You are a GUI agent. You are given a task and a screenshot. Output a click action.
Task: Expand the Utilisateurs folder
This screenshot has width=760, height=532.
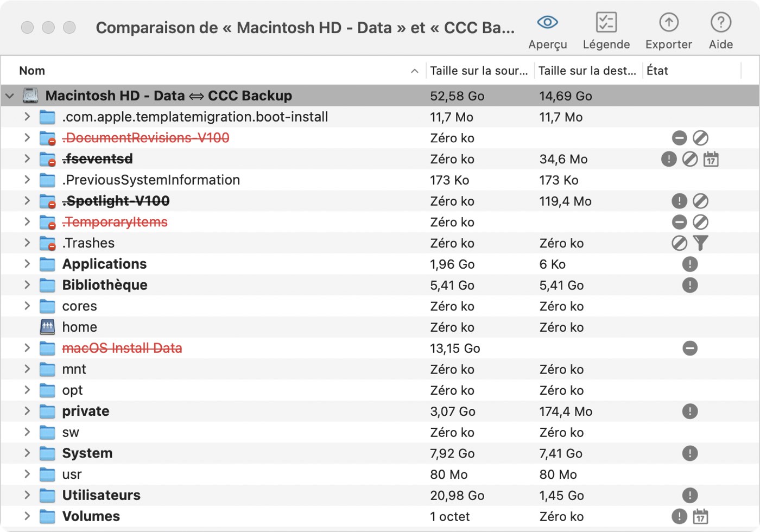pos(27,495)
